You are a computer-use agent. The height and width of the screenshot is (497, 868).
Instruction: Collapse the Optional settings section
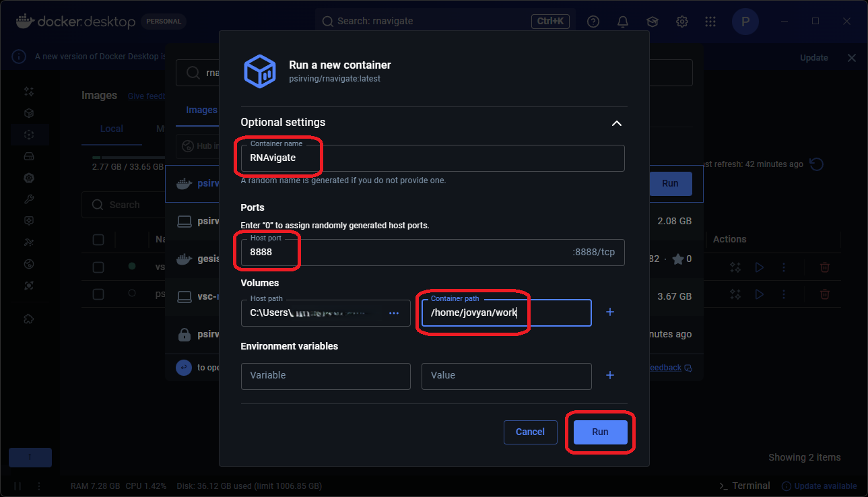pos(616,123)
